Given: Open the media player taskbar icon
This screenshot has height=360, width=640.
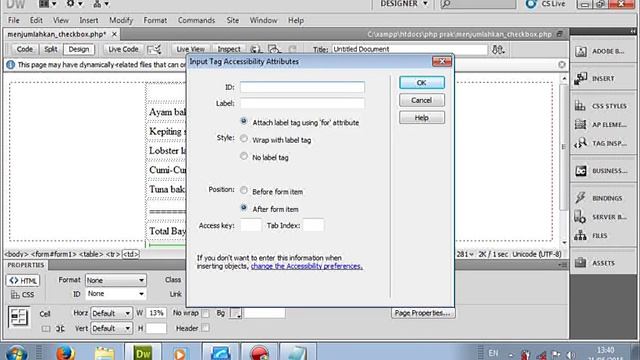Looking at the screenshot, I should tap(180, 353).
